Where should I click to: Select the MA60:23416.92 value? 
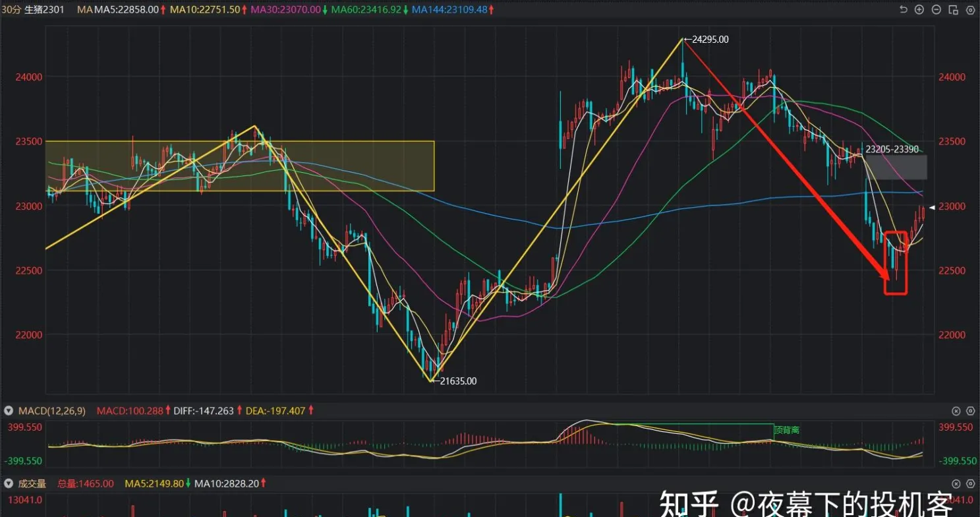click(x=366, y=10)
